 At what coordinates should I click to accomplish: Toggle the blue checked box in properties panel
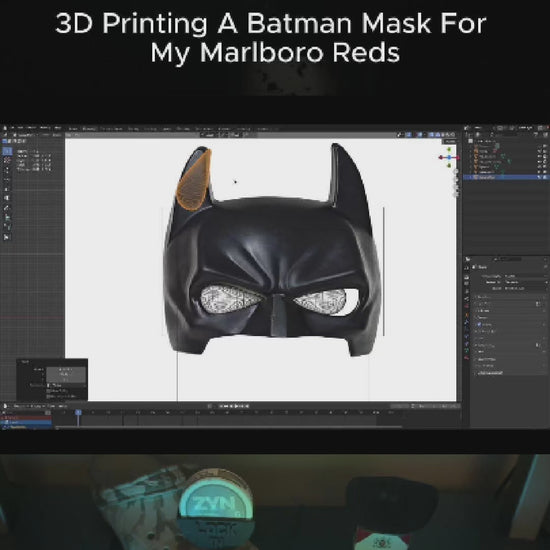[x=479, y=325]
